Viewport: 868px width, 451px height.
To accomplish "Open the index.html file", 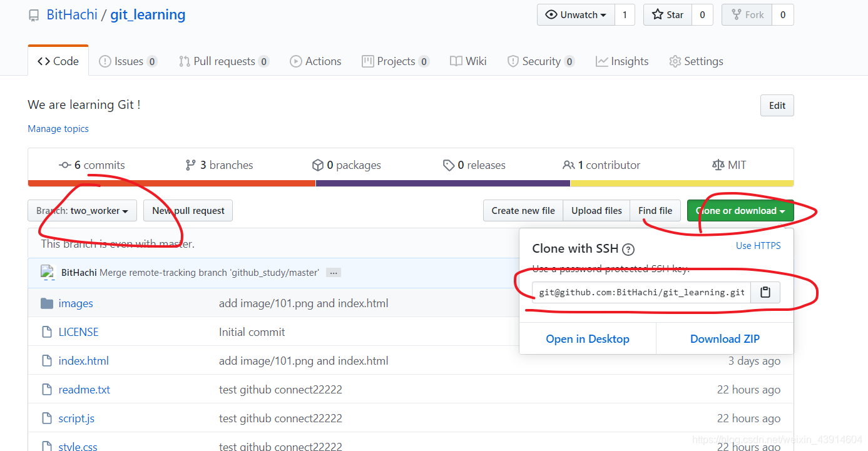I will click(x=83, y=361).
